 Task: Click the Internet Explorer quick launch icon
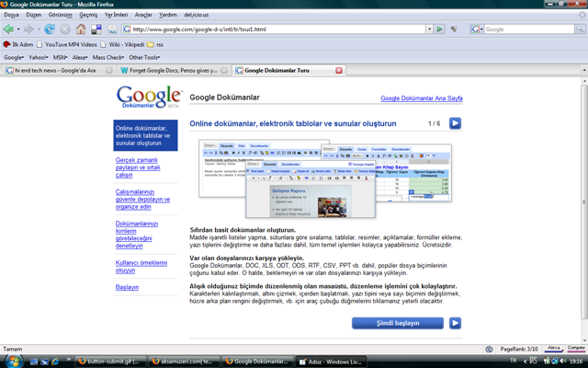pos(55,362)
